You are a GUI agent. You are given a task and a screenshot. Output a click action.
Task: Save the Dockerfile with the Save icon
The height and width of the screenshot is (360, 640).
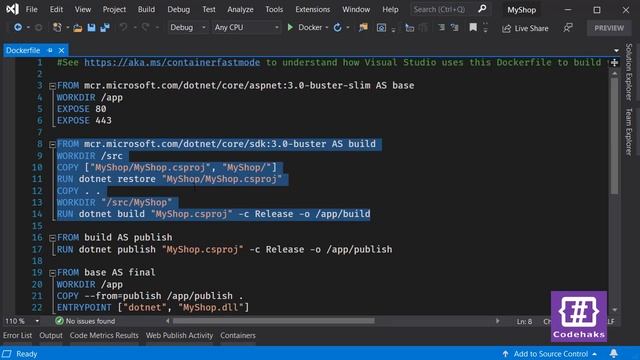[91, 27]
